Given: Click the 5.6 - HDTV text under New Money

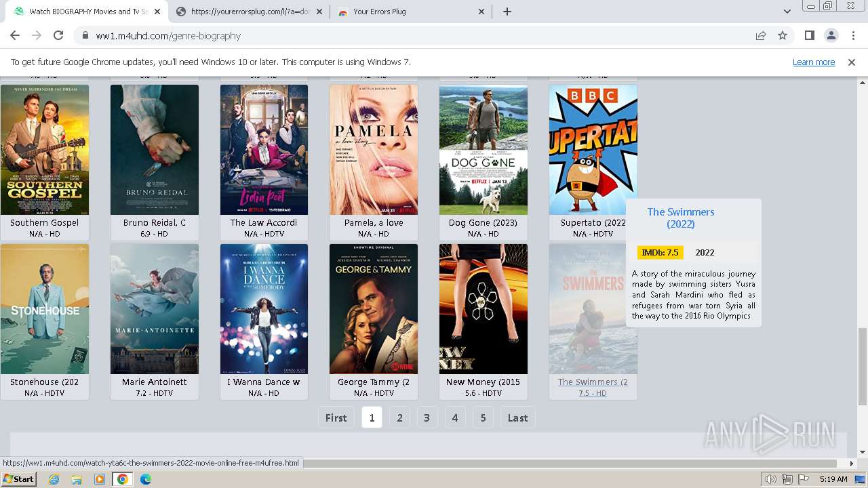Looking at the screenshot, I should click(x=483, y=393).
